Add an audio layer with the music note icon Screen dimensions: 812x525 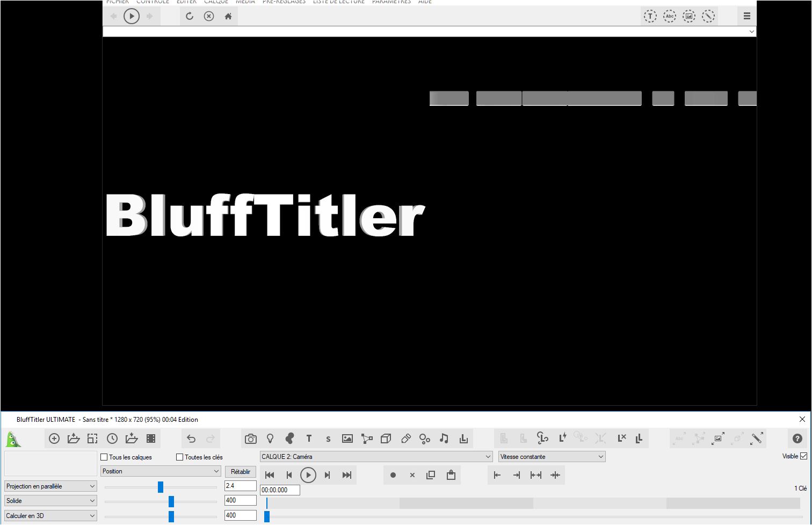[444, 438]
